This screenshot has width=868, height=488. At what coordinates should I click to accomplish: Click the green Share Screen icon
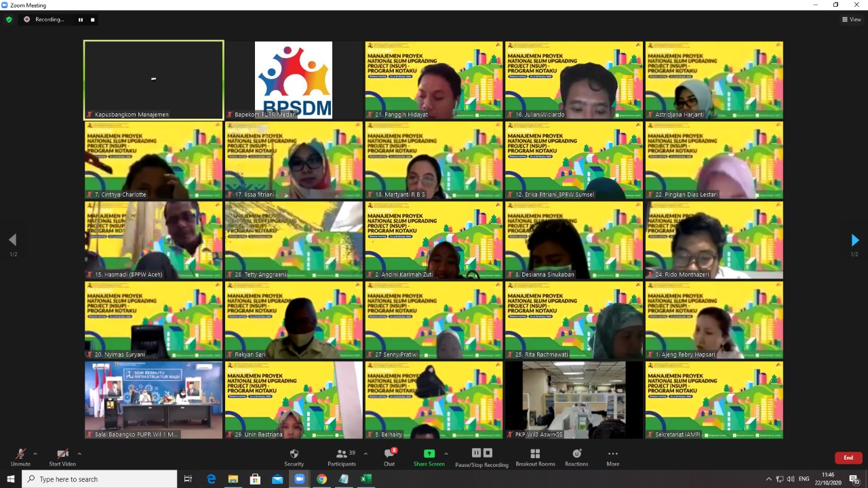tap(429, 453)
